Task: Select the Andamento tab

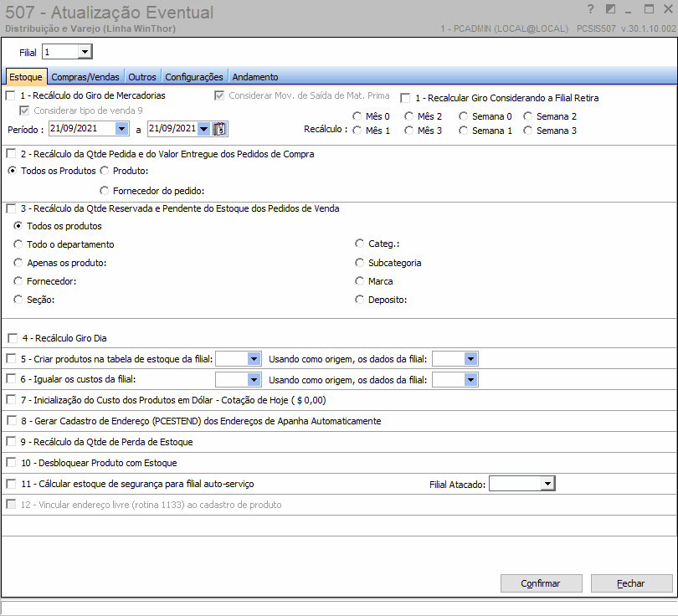Action: [254, 77]
